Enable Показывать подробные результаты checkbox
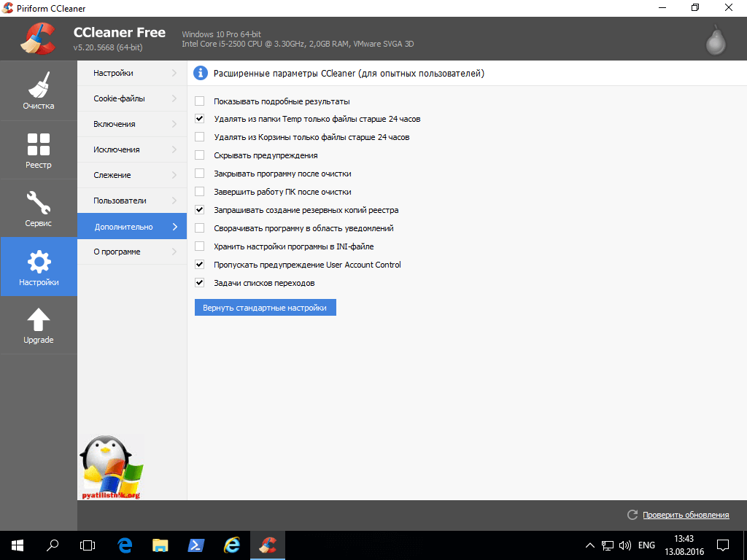This screenshot has height=560, width=747. [200, 101]
